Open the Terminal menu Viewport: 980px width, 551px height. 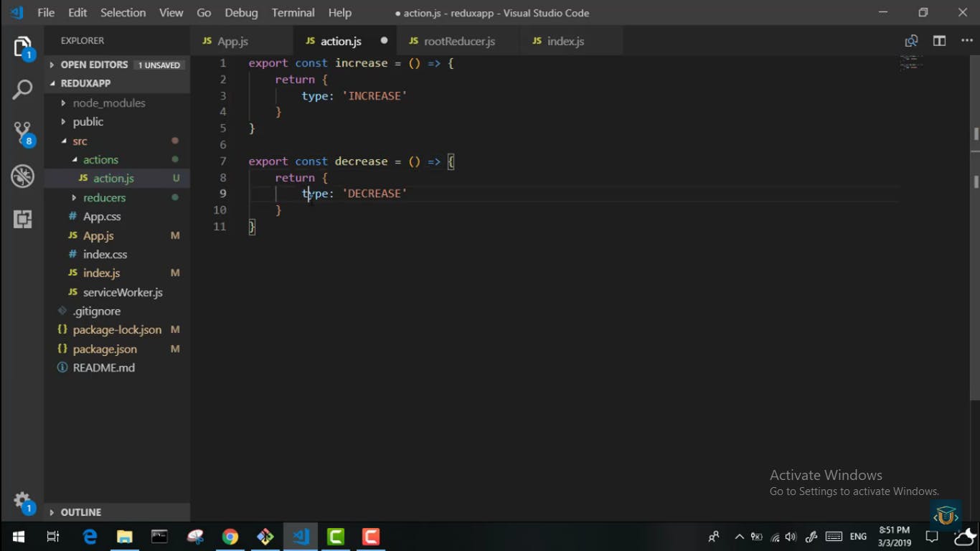tap(293, 13)
